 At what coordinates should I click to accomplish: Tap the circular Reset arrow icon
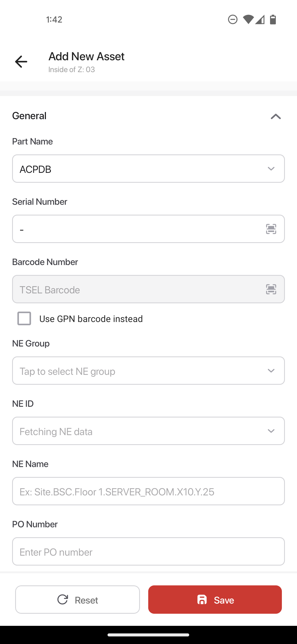click(63, 599)
